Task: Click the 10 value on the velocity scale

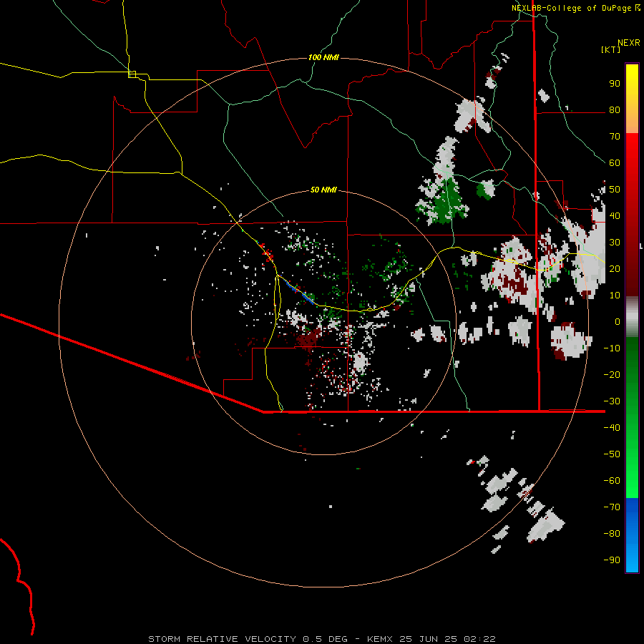Action: coord(615,296)
